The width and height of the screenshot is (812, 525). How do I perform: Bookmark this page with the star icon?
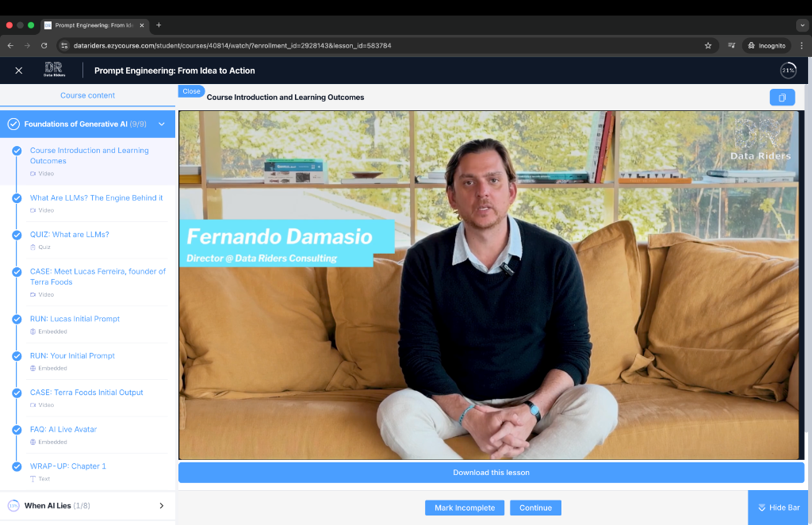click(x=708, y=45)
